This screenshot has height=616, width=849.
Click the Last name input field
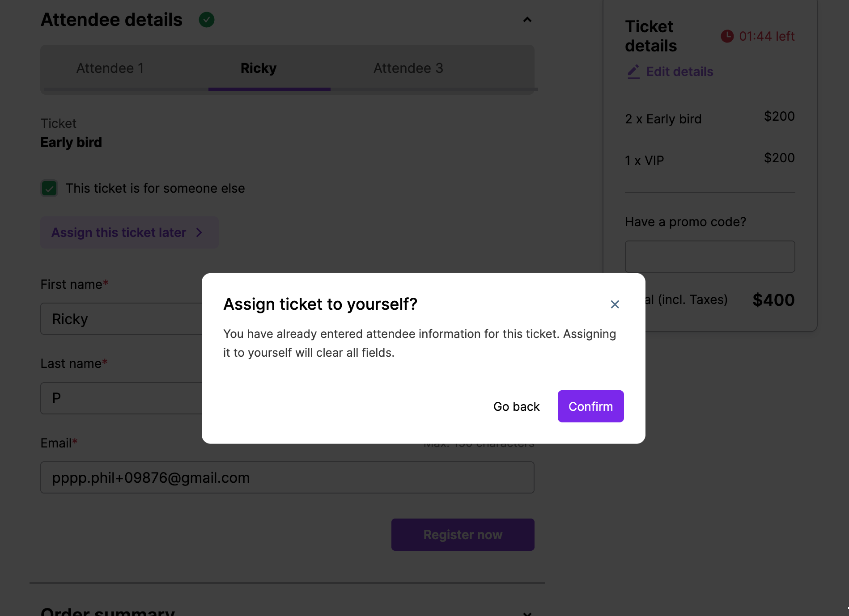pos(121,398)
